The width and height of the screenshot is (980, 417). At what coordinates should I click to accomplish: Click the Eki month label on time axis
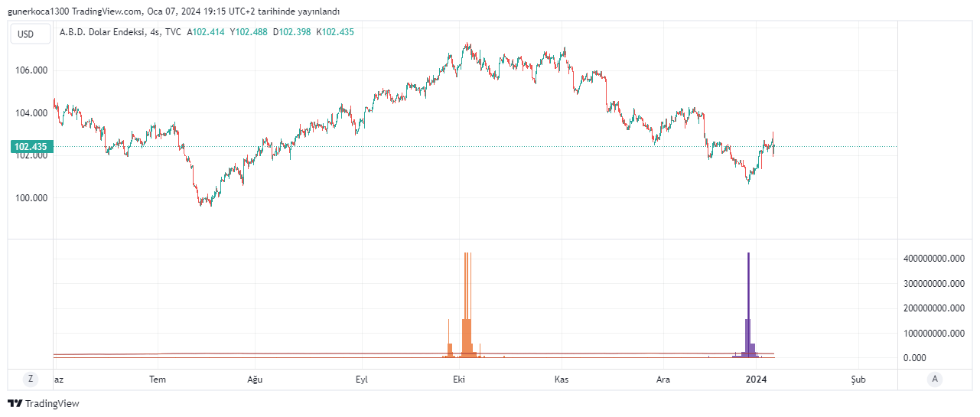[x=460, y=380]
